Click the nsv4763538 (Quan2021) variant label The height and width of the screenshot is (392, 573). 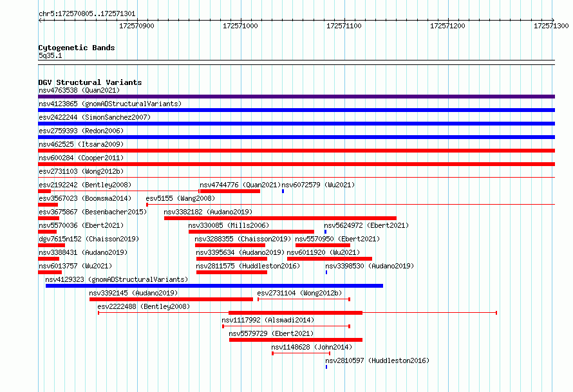[79, 90]
